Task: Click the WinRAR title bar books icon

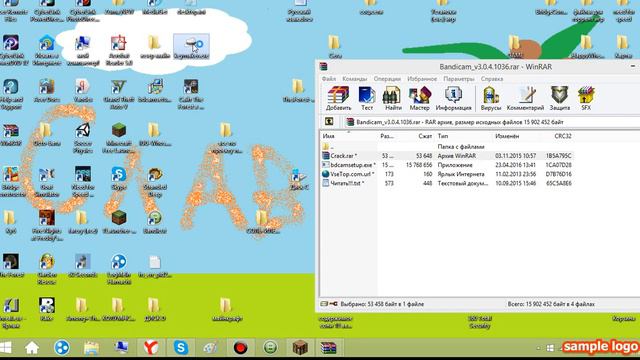Action: [x=324, y=67]
